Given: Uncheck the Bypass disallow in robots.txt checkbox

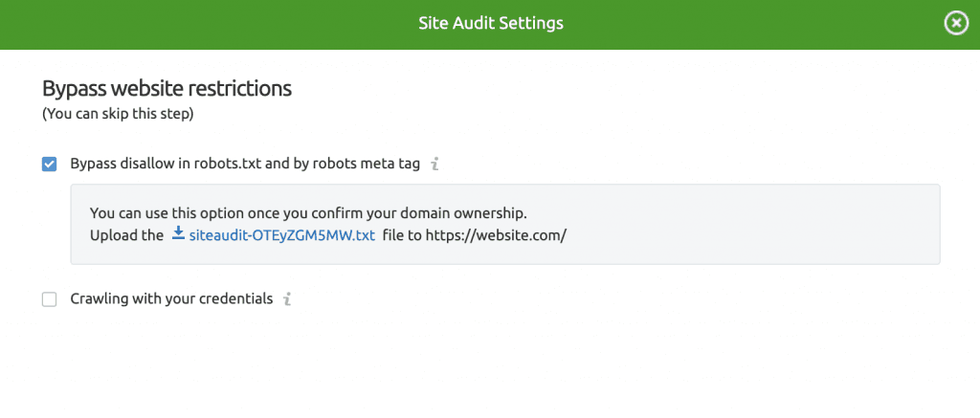Looking at the screenshot, I should pos(50,165).
